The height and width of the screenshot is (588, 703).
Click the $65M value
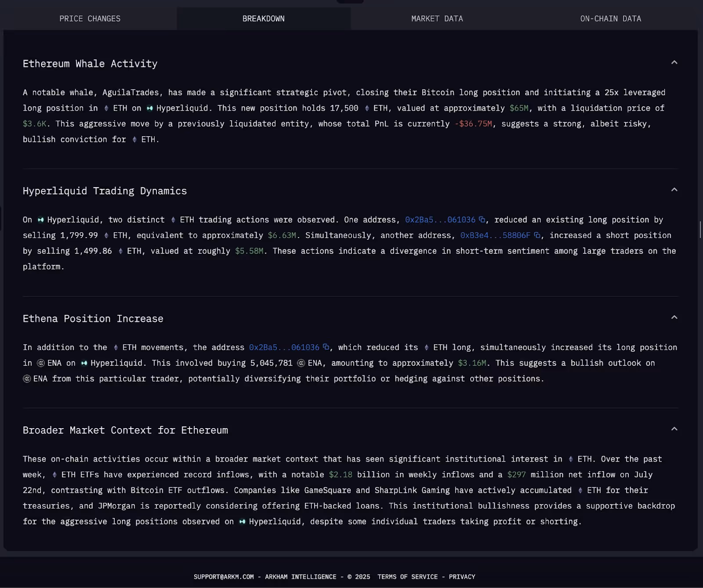(519, 108)
